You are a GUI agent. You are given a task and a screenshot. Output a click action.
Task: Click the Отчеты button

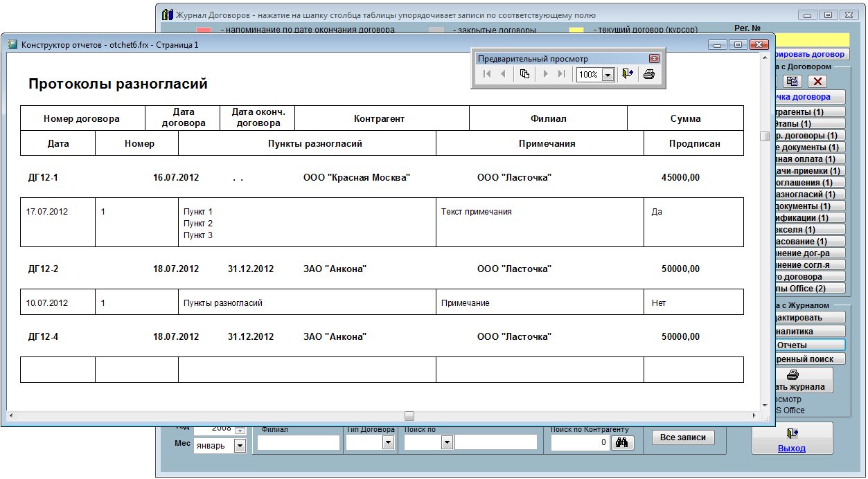800,345
